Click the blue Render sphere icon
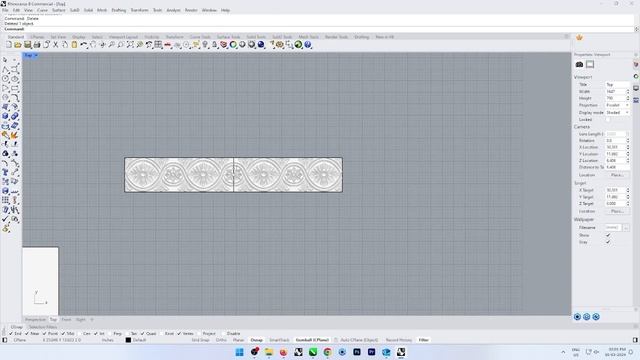The image size is (640, 360). (261, 45)
